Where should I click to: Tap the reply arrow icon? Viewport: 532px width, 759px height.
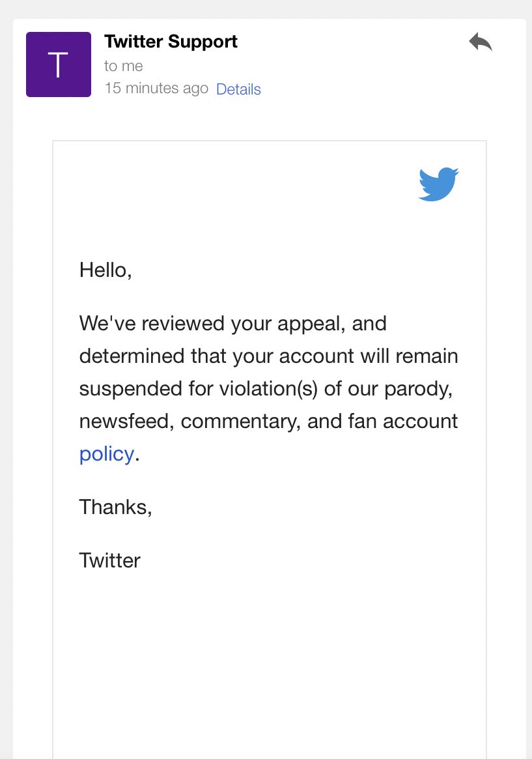[x=481, y=42]
